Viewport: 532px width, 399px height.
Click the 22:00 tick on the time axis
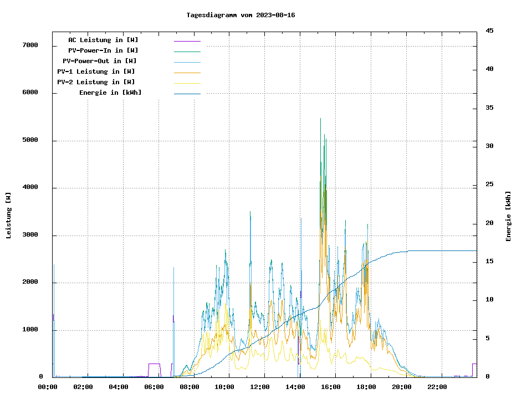click(x=437, y=387)
